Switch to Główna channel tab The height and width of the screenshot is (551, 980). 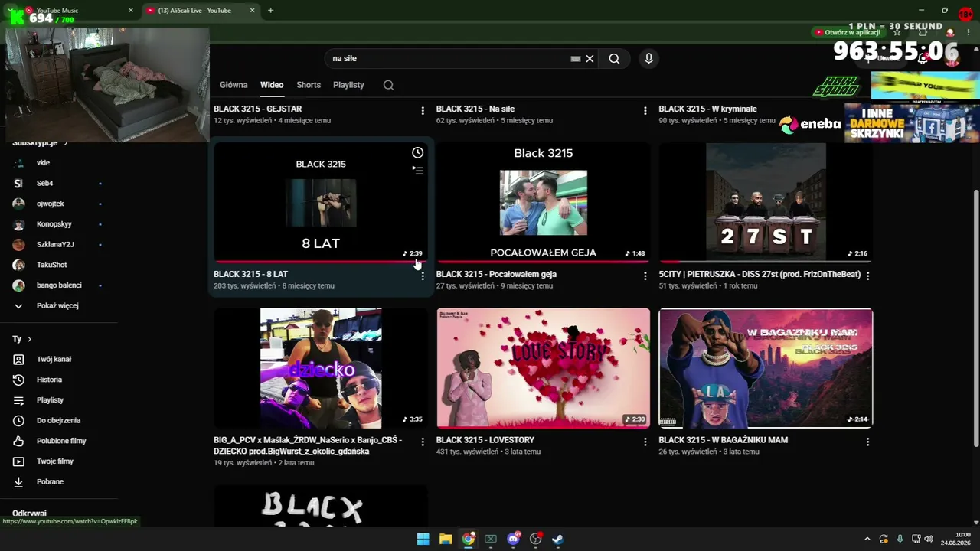[234, 85]
